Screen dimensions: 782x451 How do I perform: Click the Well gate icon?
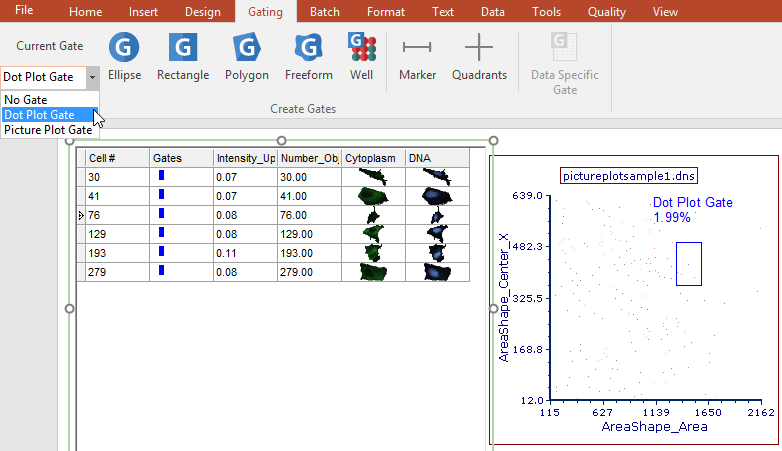(362, 56)
